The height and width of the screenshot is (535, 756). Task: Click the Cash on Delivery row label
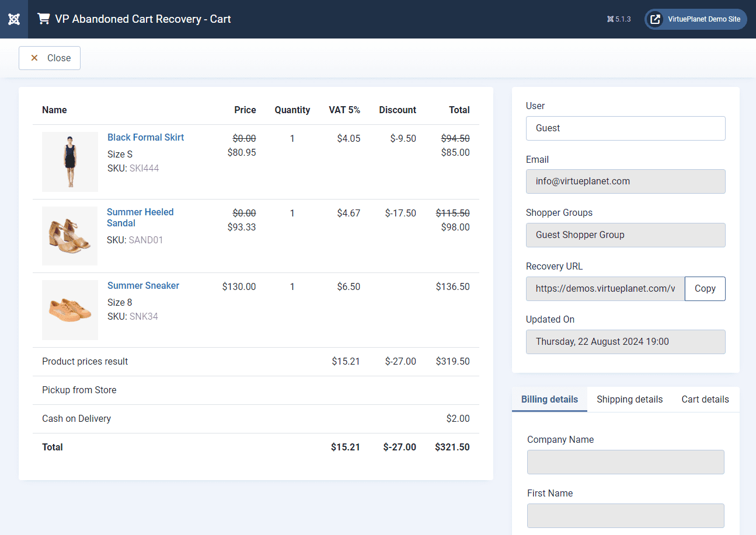76,419
